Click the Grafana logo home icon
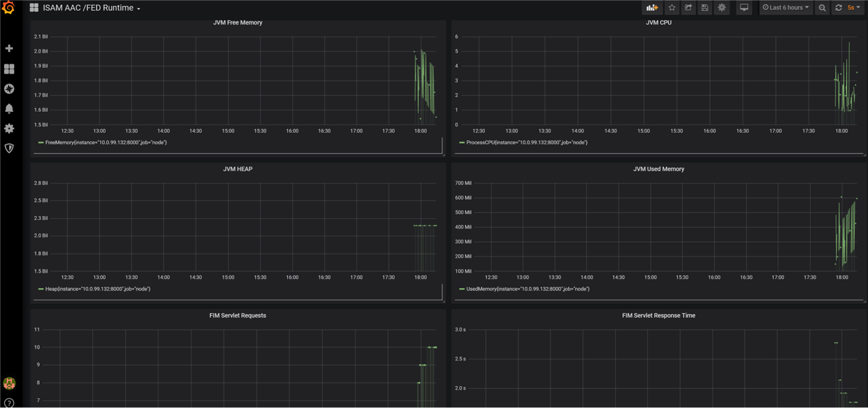This screenshot has width=868, height=408. click(x=9, y=8)
